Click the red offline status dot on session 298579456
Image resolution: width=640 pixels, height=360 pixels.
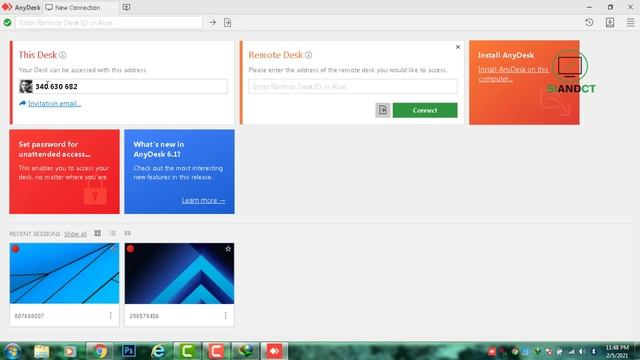click(x=130, y=249)
